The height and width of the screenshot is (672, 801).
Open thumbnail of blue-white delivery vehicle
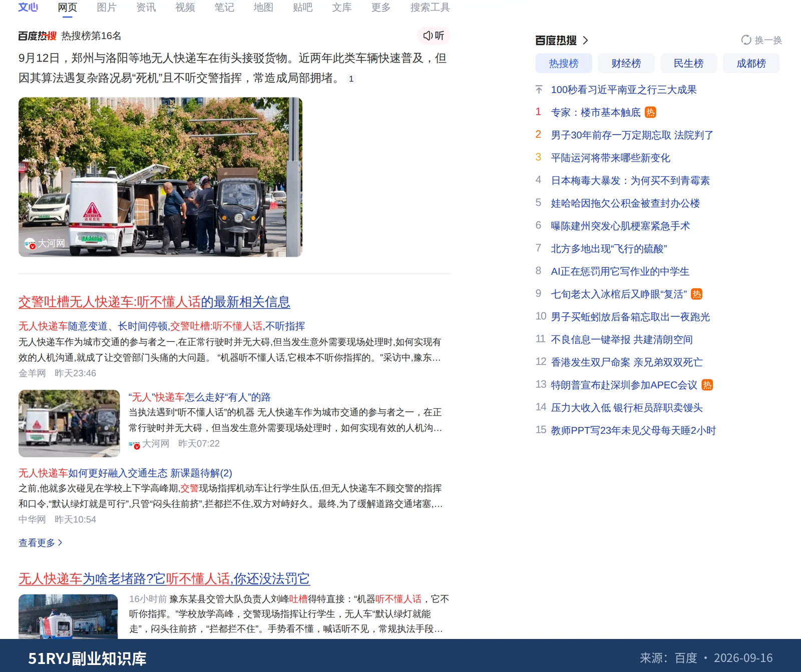(x=68, y=616)
